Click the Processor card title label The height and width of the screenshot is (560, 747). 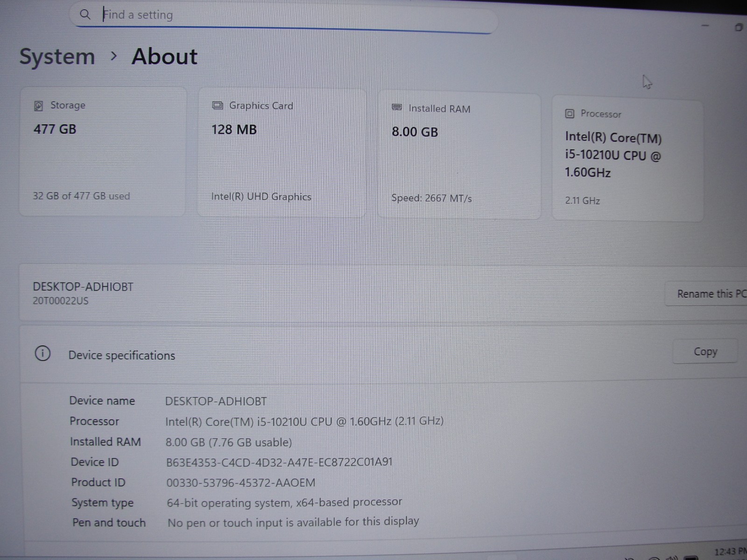click(601, 114)
